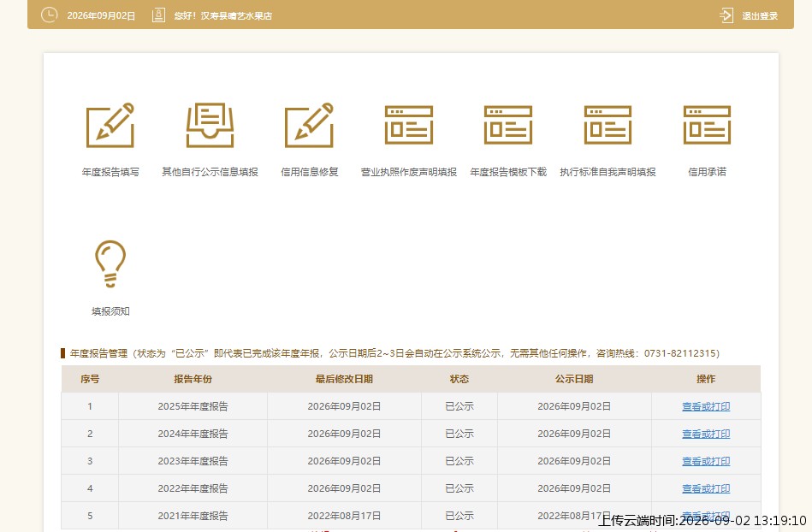Click the user profile icon in header
The height and width of the screenshot is (532, 812).
(x=158, y=15)
